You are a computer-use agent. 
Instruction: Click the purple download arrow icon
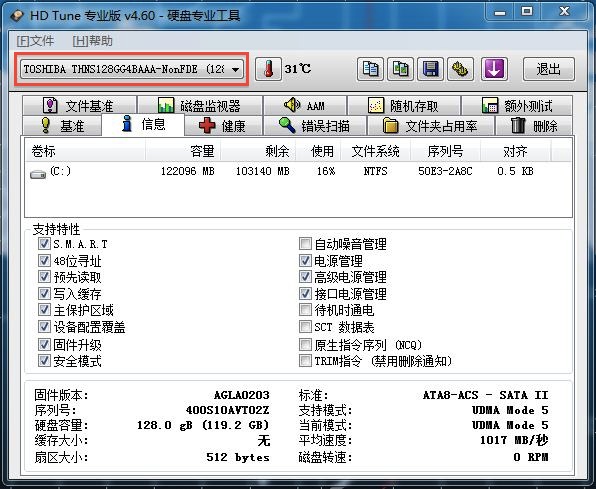click(x=494, y=69)
